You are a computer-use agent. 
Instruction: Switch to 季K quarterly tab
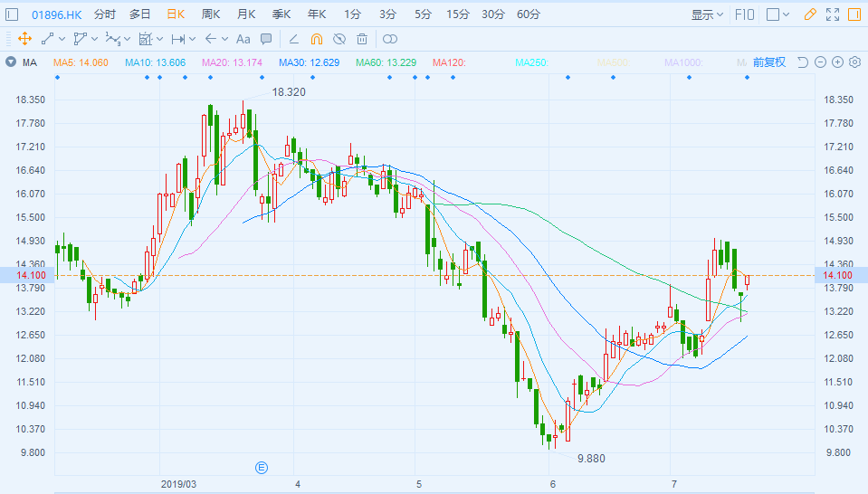[281, 14]
